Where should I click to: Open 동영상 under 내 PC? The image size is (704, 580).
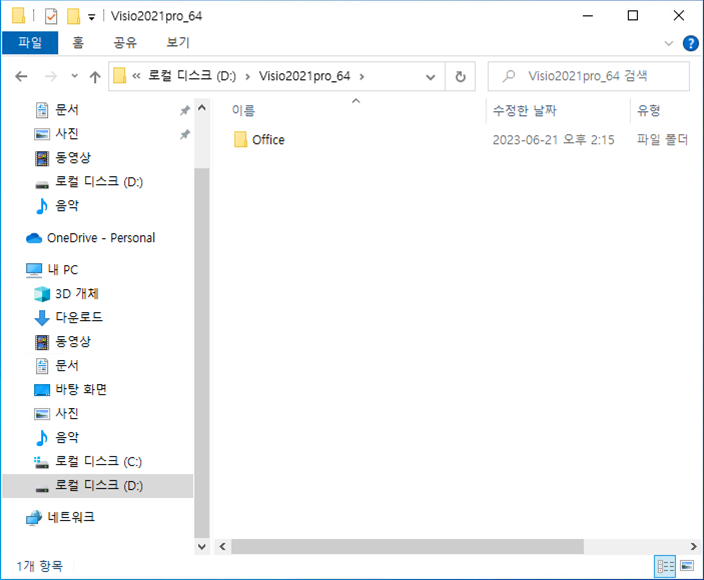(63, 342)
